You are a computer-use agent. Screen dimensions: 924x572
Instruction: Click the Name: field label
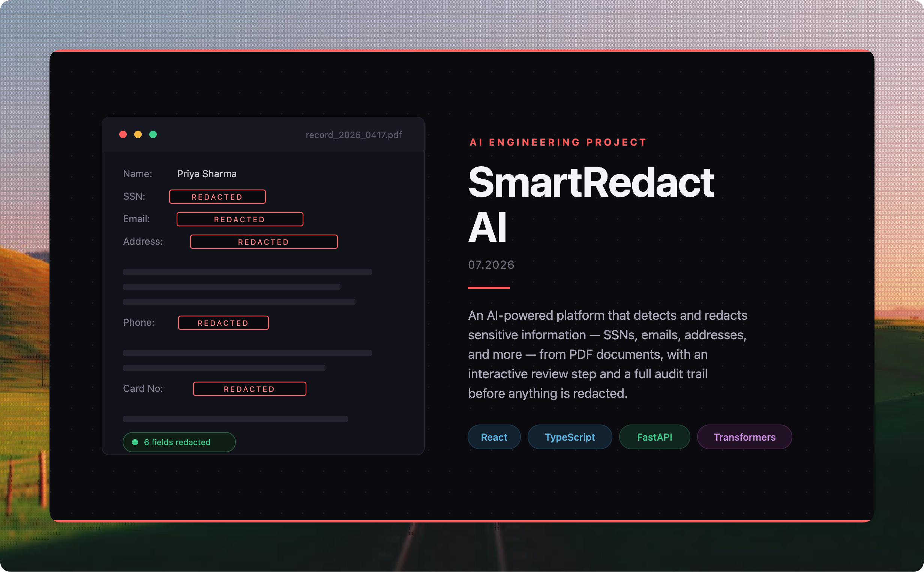pyautogui.click(x=138, y=174)
